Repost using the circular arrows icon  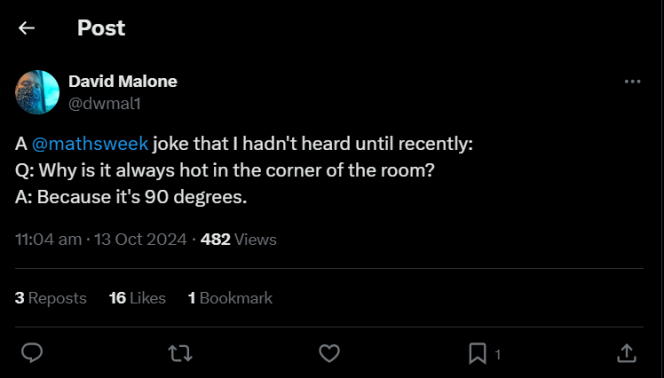(180, 353)
